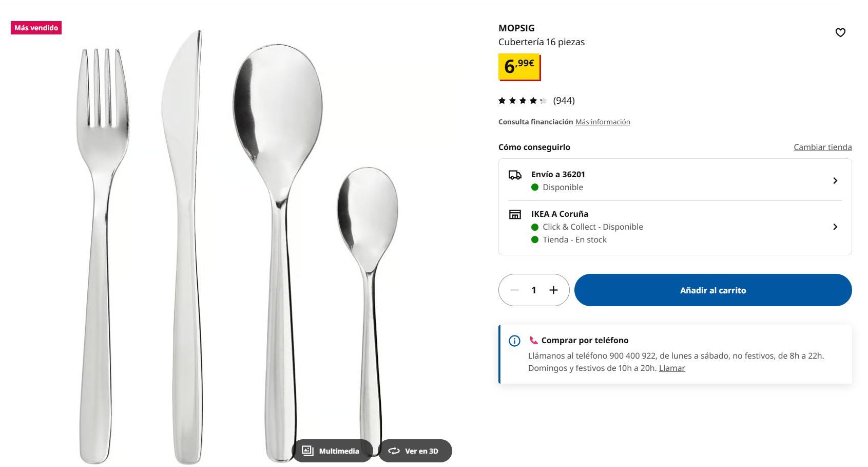Expand the Envío a 36201 delivery option
The width and height of the screenshot is (868, 467).
[675, 180]
